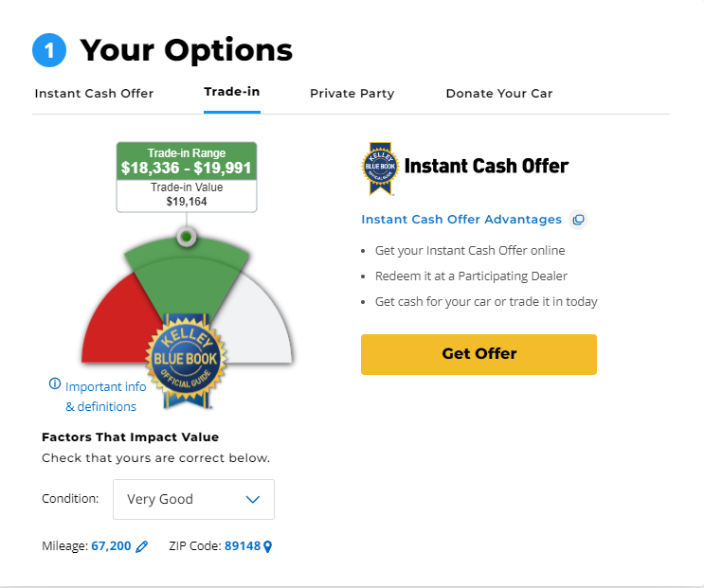Click the info circle icon beside Important info
The width and height of the screenshot is (704, 588).
tap(55, 384)
